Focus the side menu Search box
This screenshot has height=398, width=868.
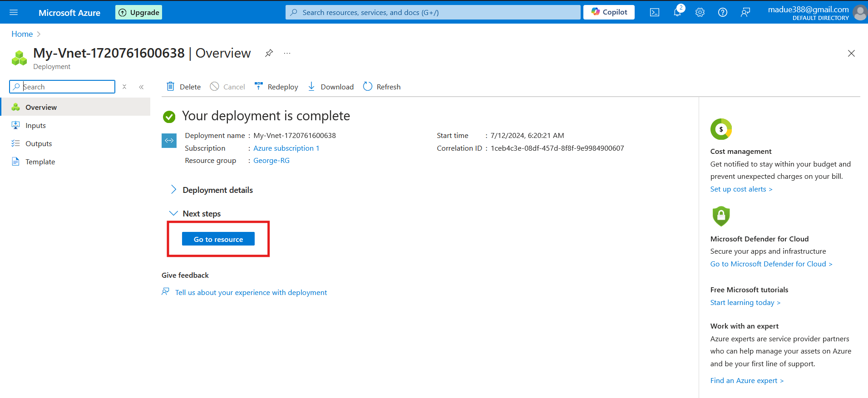[62, 87]
